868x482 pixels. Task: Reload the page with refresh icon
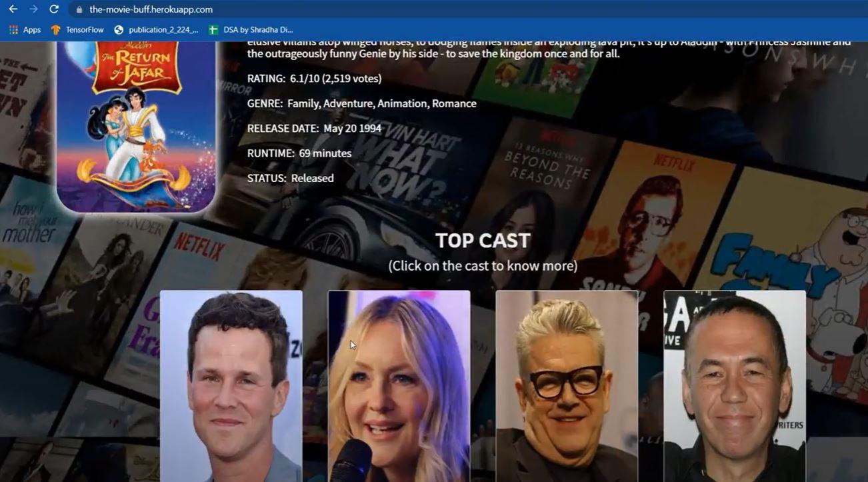tap(54, 9)
